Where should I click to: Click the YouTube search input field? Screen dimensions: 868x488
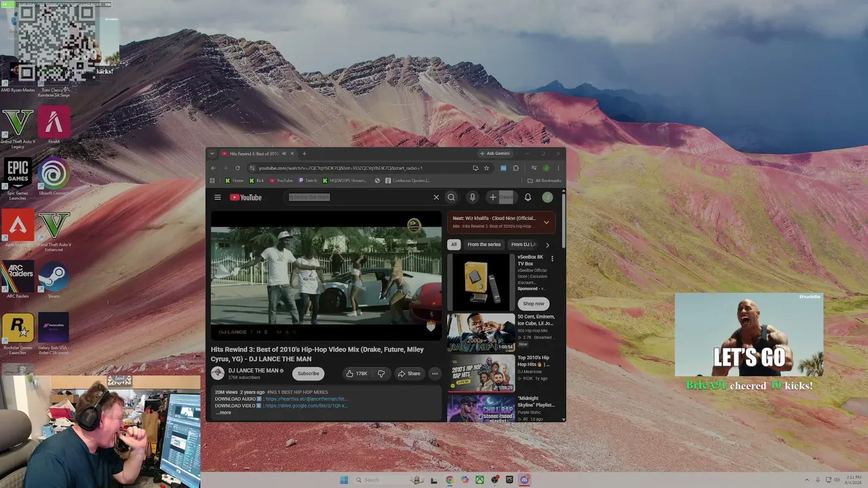tap(359, 197)
